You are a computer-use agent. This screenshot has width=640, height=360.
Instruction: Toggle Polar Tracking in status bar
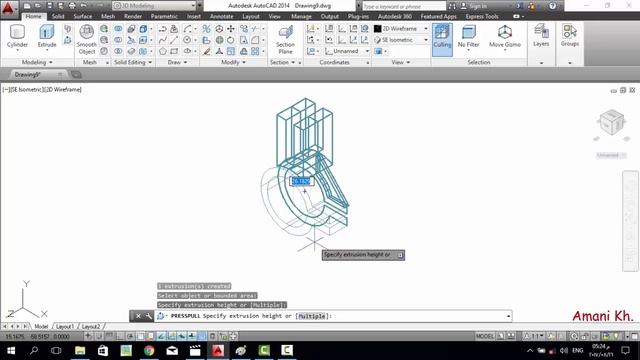tap(130, 336)
